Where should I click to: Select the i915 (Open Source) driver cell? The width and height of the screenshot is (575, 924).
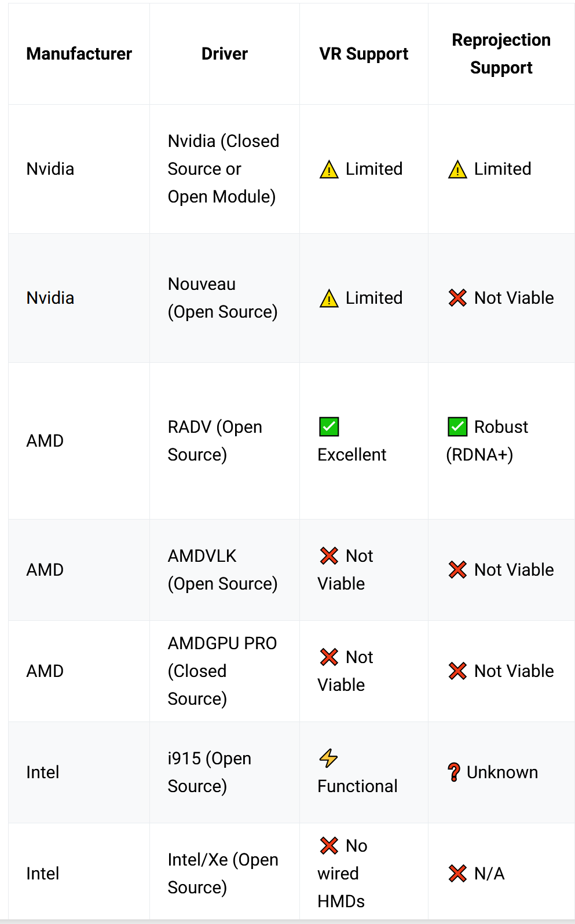[x=225, y=772]
